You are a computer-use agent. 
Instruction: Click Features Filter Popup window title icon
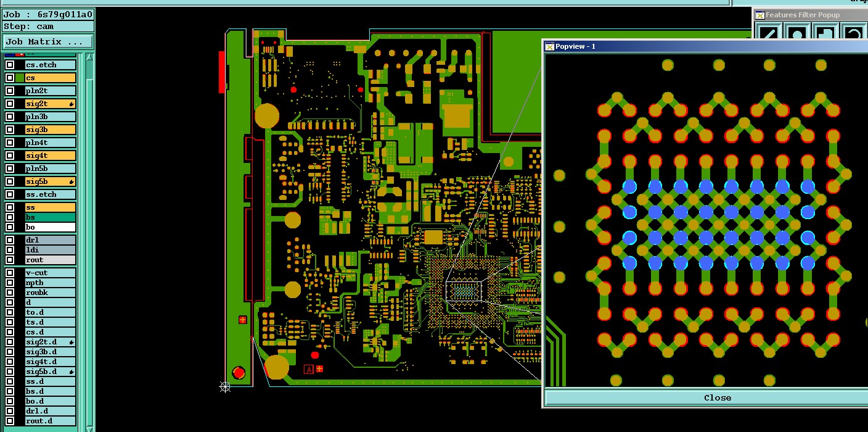[x=759, y=15]
